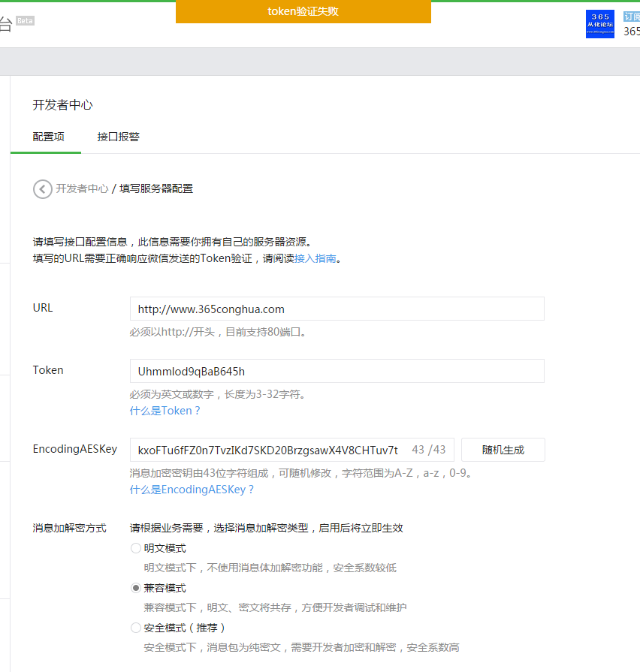The width and height of the screenshot is (640, 672).
Task: Open the 接入指南 link
Action: pos(315,258)
